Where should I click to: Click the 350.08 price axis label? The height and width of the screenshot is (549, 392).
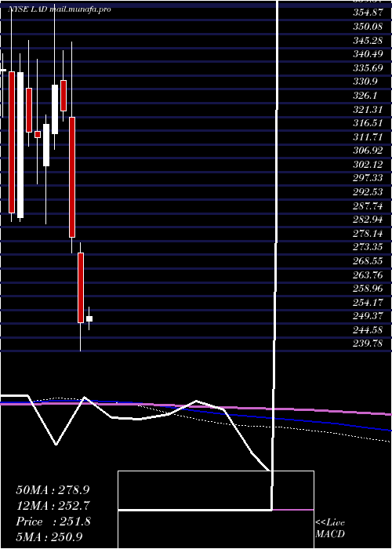pyautogui.click(x=368, y=27)
